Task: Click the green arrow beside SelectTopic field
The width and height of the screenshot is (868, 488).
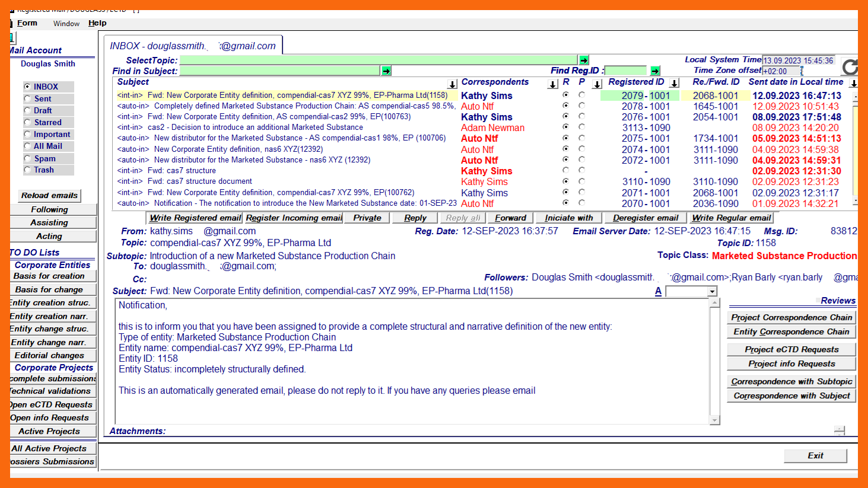Action: [x=584, y=60]
